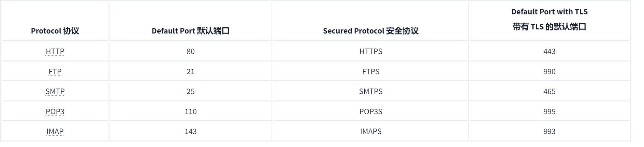Click the FTPS cell

[x=371, y=71]
